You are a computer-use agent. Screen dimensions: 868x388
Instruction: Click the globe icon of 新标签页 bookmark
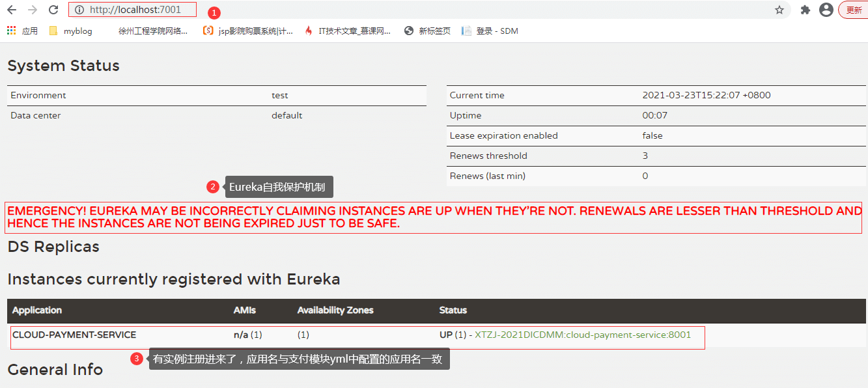409,31
